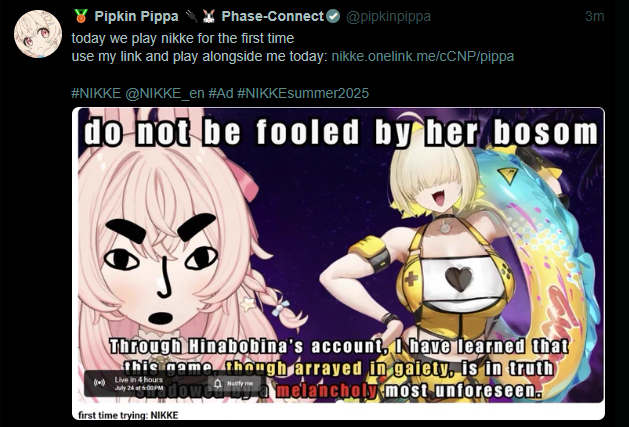Open the 'first time trying: NIKKE' card title
Screen dimensions: 629x427
click(128, 415)
